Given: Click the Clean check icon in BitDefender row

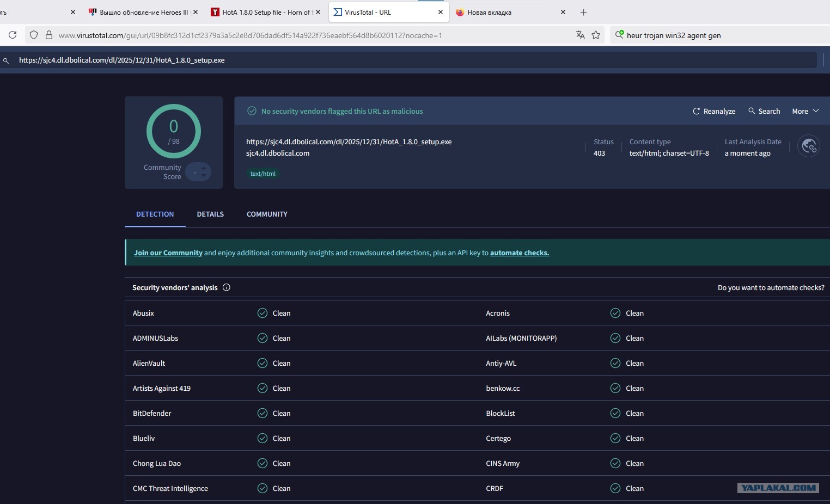Looking at the screenshot, I should (x=263, y=413).
